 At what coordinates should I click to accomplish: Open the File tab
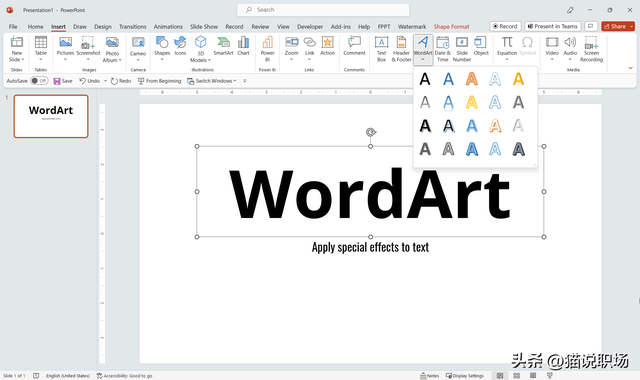13,27
